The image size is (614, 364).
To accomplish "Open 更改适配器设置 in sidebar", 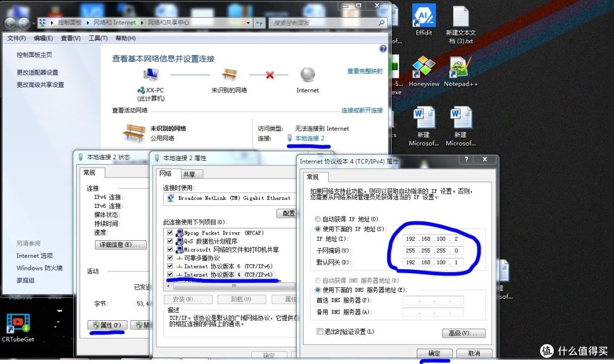I will pyautogui.click(x=37, y=72).
